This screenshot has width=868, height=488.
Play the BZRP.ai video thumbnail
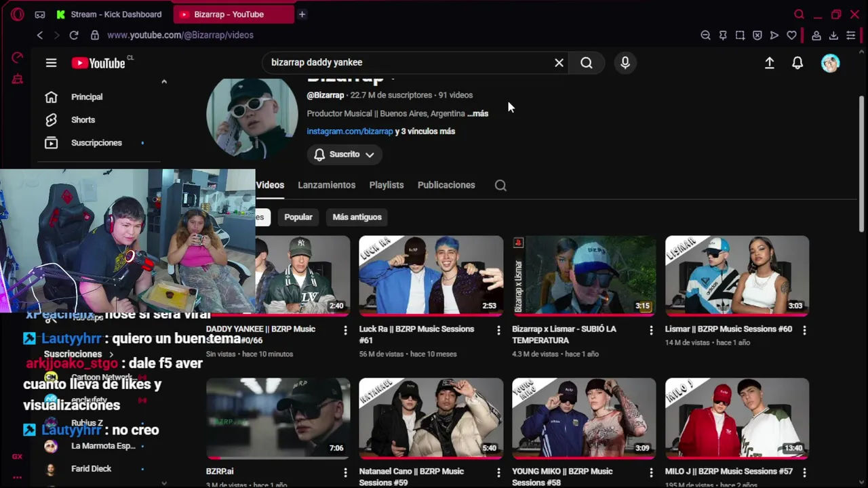pos(278,418)
